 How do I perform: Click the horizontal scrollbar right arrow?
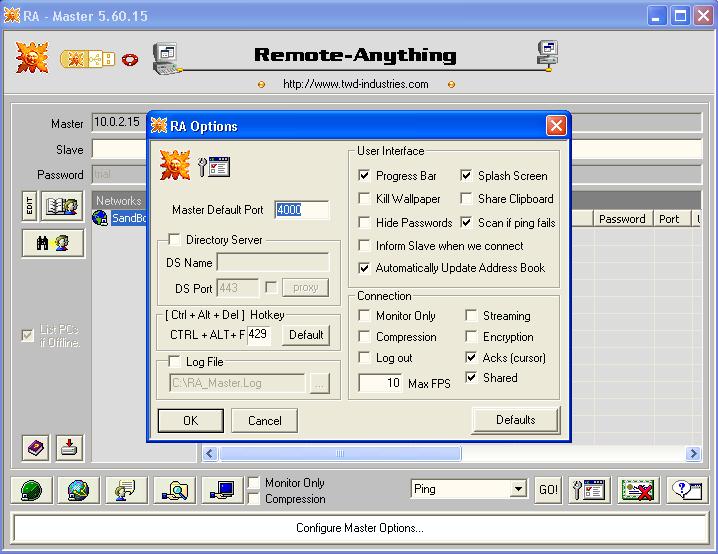coord(693,453)
